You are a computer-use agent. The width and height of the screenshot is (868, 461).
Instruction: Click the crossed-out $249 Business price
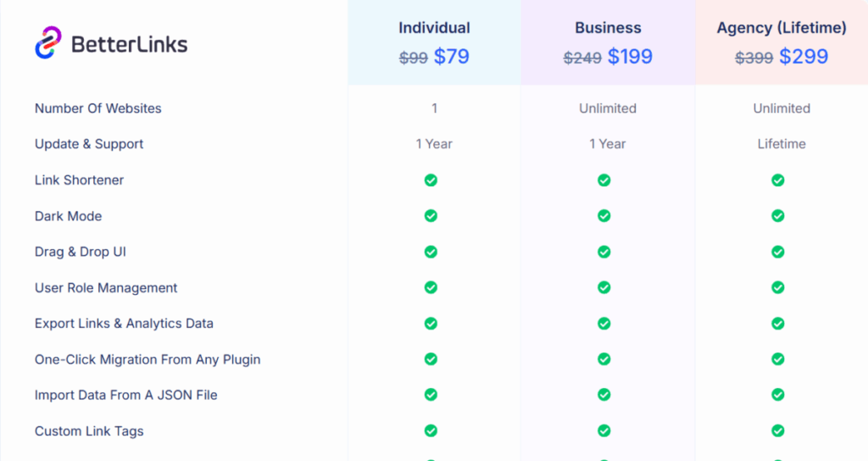582,58
